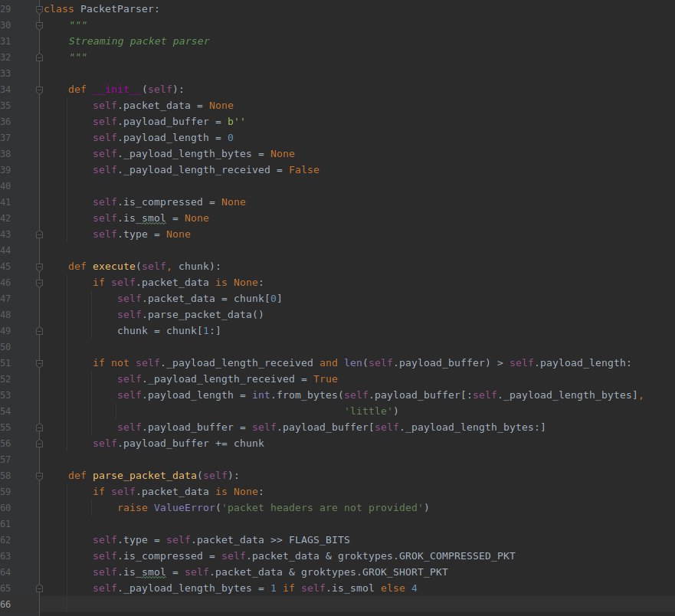Screen dimensions: 675x616
Task: Click the fold end marker beside self.type = None
Action: click(x=39, y=234)
